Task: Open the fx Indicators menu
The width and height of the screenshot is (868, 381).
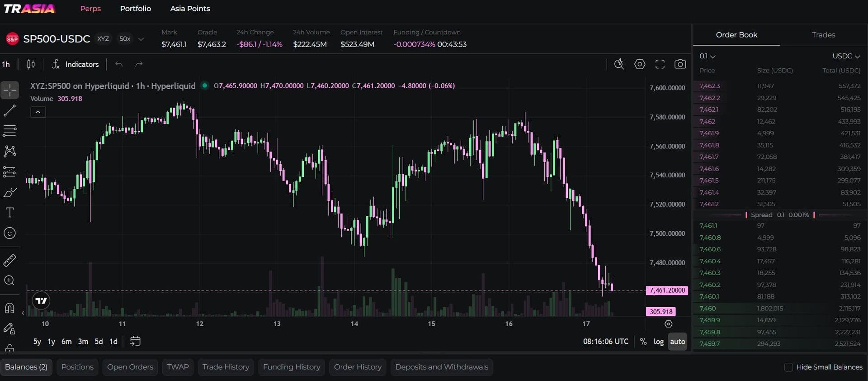Action: pyautogui.click(x=75, y=64)
